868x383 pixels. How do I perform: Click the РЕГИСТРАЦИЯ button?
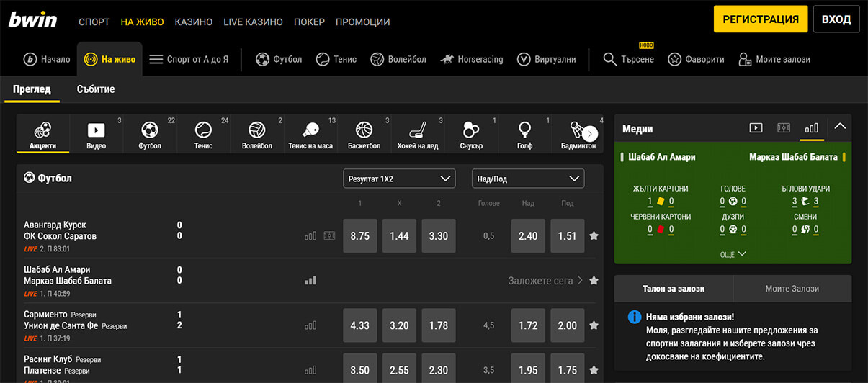point(761,19)
